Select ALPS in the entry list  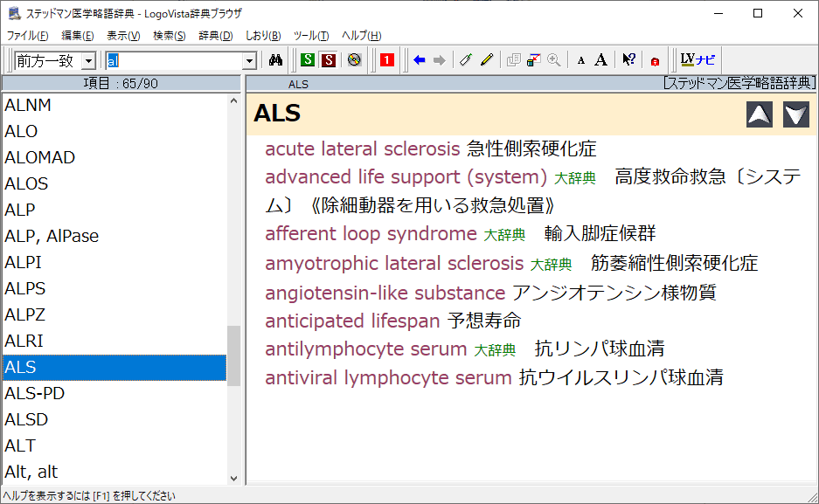coord(115,288)
